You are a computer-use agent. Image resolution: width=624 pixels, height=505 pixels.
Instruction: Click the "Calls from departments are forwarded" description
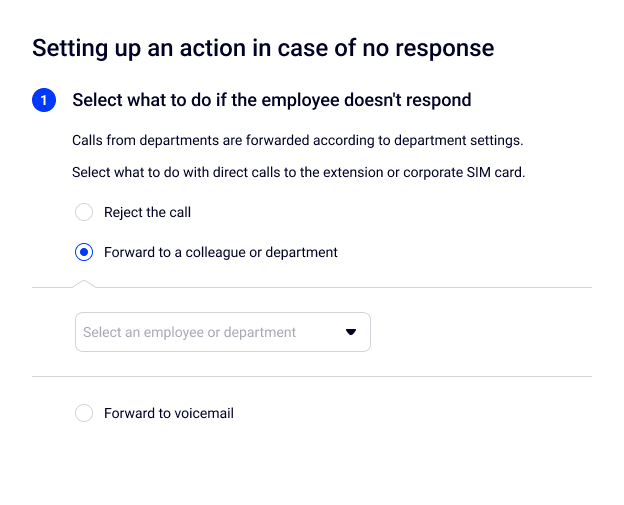297,140
